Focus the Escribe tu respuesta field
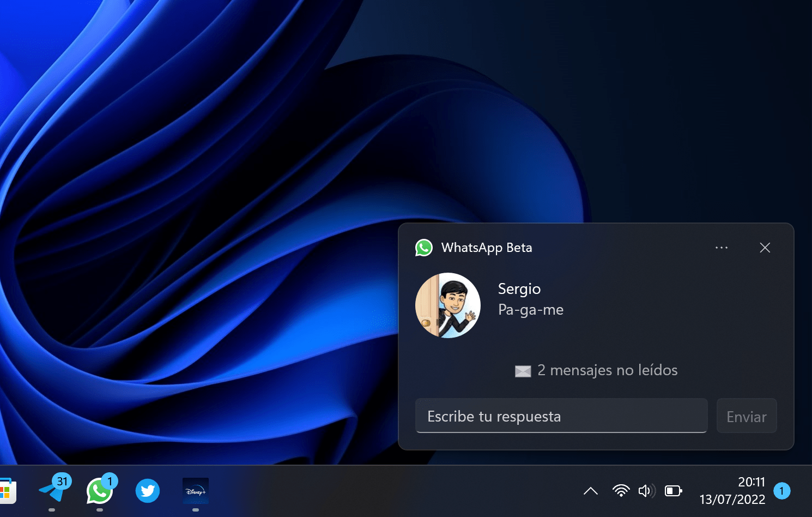Viewport: 812px width, 517px height. coord(561,416)
